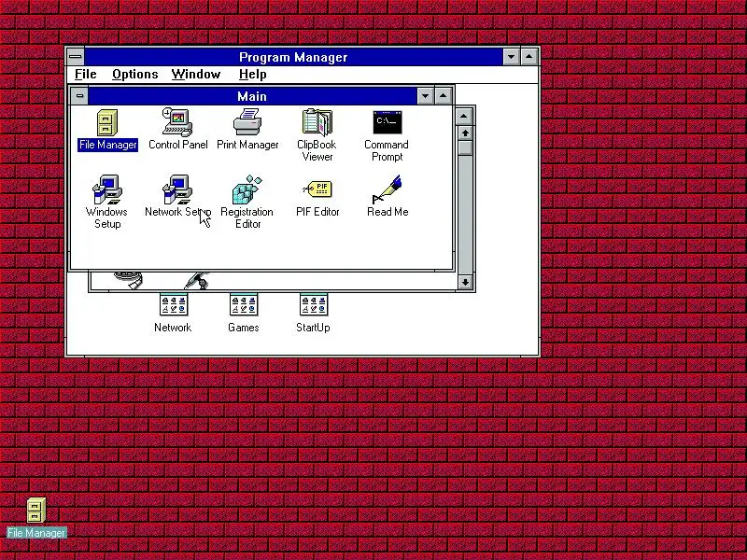Open Program Manager control menu box
This screenshot has height=560, width=747.
click(76, 57)
